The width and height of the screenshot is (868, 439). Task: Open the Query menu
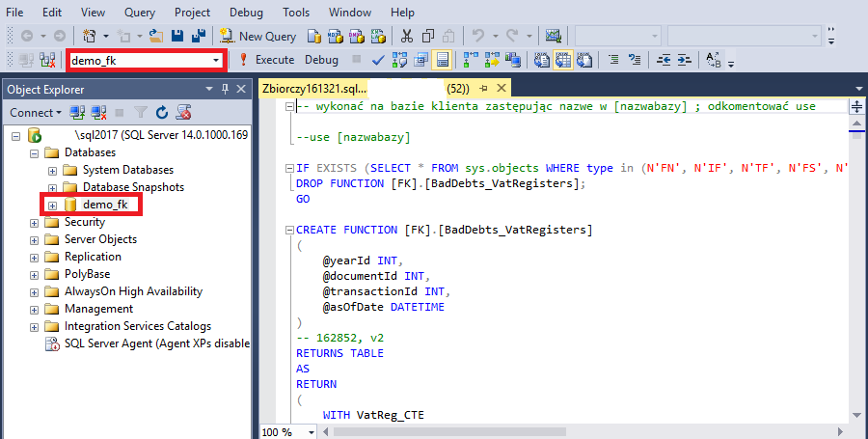click(x=140, y=13)
